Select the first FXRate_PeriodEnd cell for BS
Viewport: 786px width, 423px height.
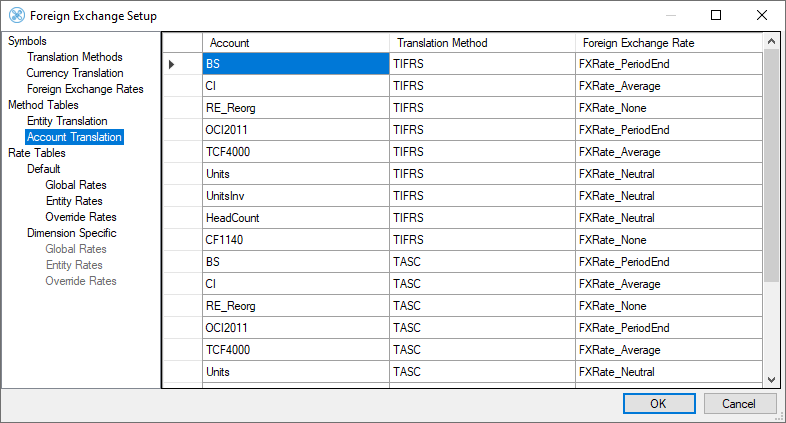[668, 64]
